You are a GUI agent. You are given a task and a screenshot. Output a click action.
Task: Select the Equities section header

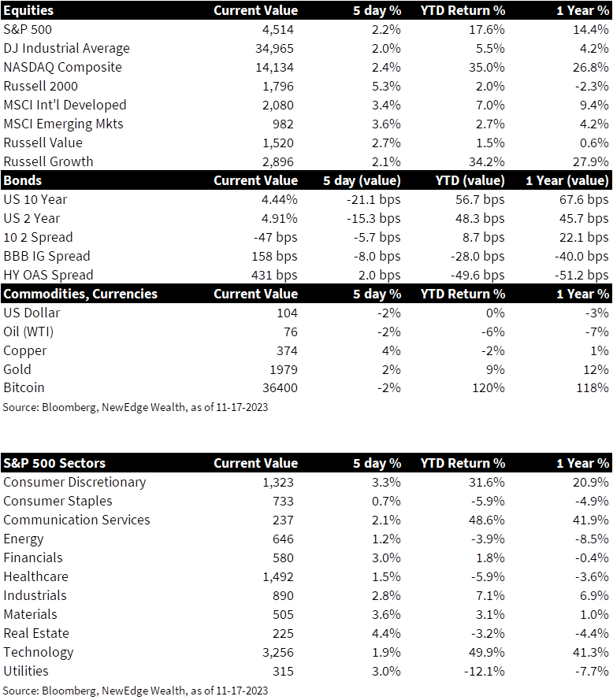point(28,10)
